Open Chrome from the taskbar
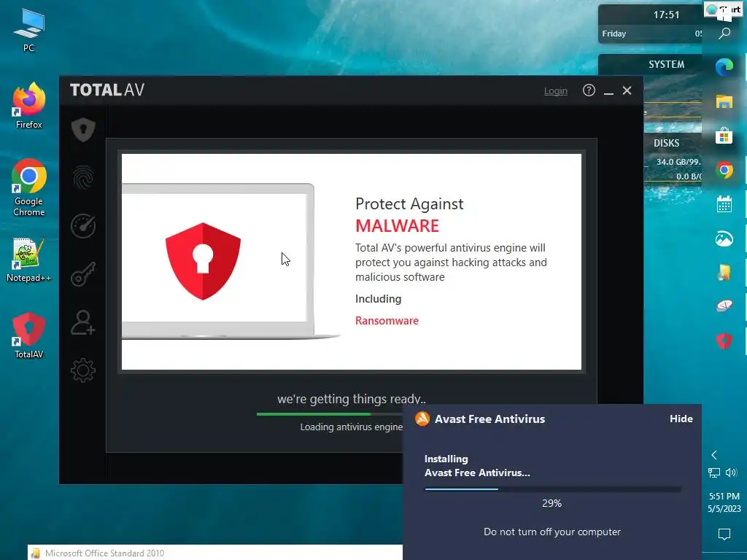Viewport: 747px width, 560px height. click(x=724, y=170)
